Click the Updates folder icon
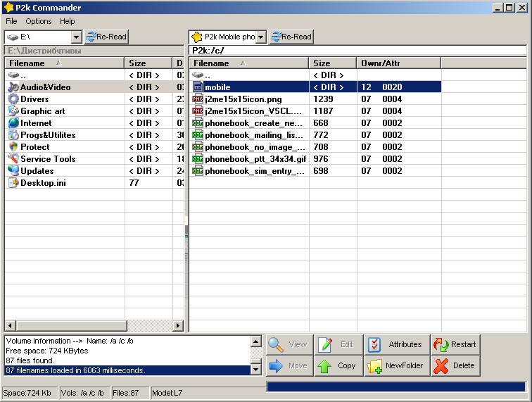 pyautogui.click(x=13, y=170)
